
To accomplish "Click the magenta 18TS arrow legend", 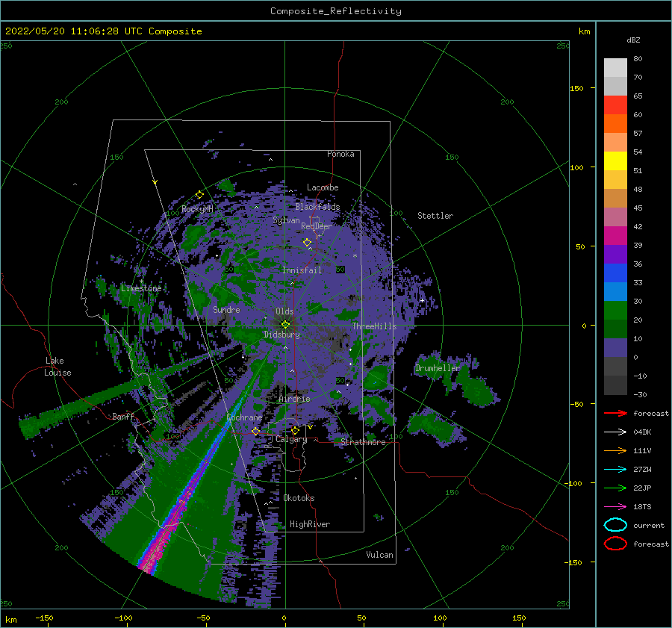I will [x=615, y=507].
